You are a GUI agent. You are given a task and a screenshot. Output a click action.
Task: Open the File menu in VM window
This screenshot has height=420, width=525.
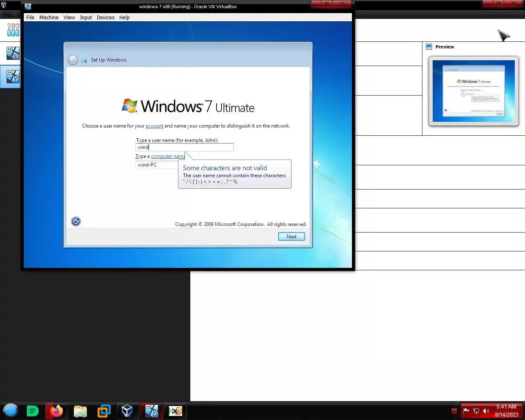(30, 18)
